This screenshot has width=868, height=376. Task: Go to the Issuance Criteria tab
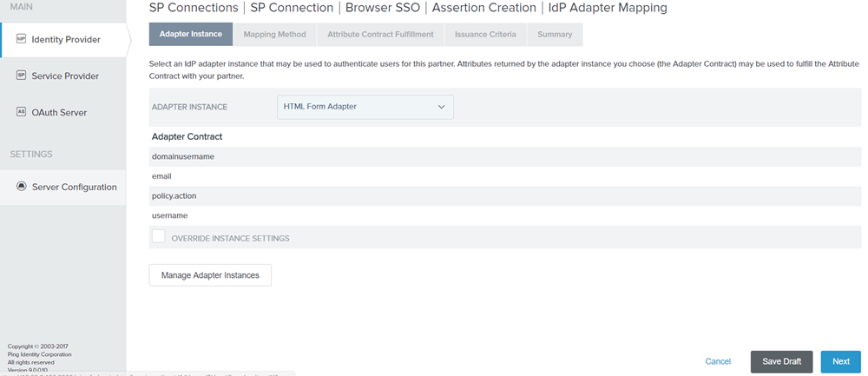click(x=485, y=35)
